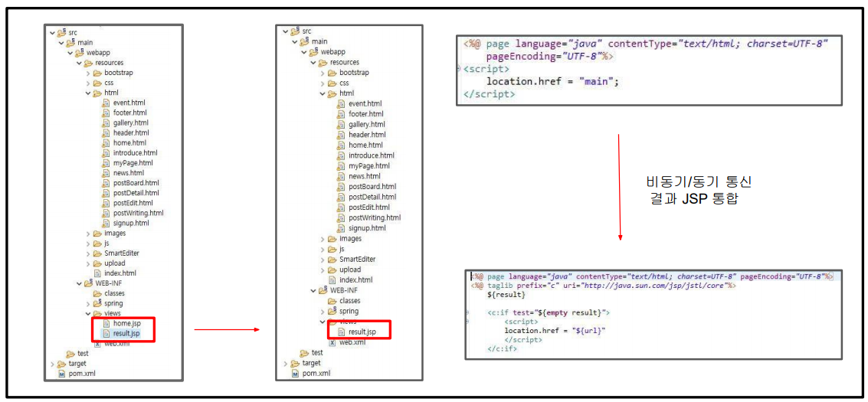The width and height of the screenshot is (868, 402).
Task: Expand the bootstrap folder in the left tree
Action: pyautogui.click(x=87, y=73)
